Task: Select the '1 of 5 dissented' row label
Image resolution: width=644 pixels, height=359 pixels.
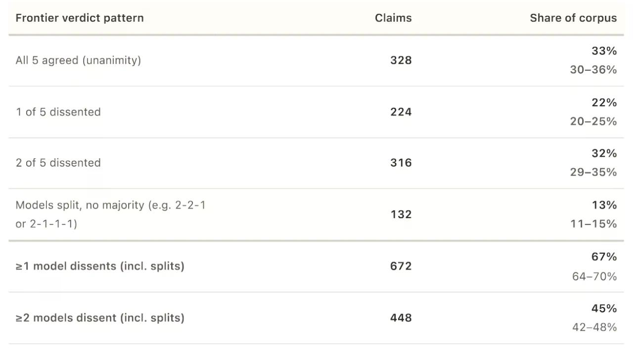Action: [58, 112]
